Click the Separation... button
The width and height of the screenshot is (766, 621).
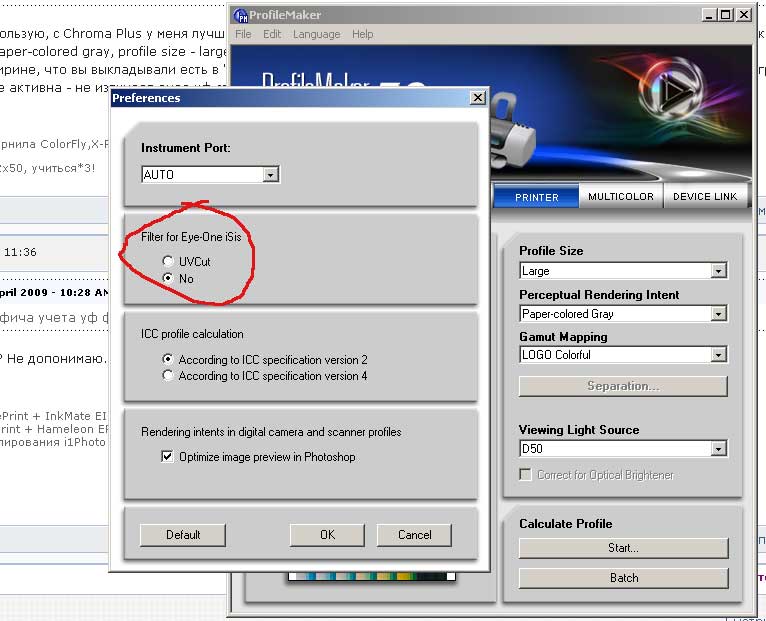pos(623,386)
